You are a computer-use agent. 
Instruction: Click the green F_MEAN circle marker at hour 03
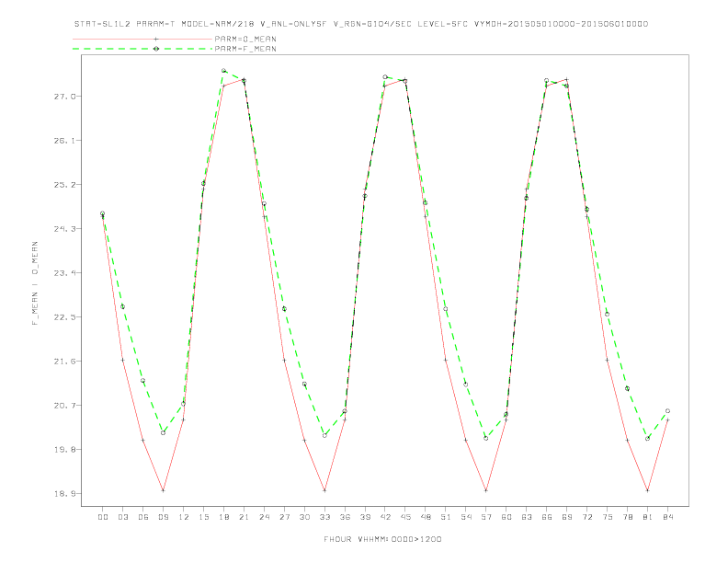pyautogui.click(x=122, y=306)
